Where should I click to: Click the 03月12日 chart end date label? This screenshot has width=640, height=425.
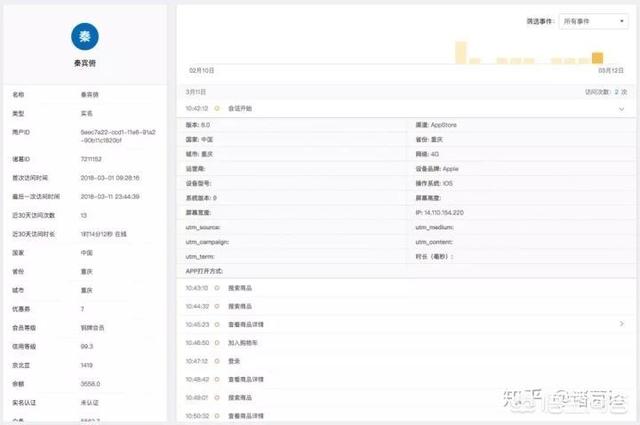[611, 71]
